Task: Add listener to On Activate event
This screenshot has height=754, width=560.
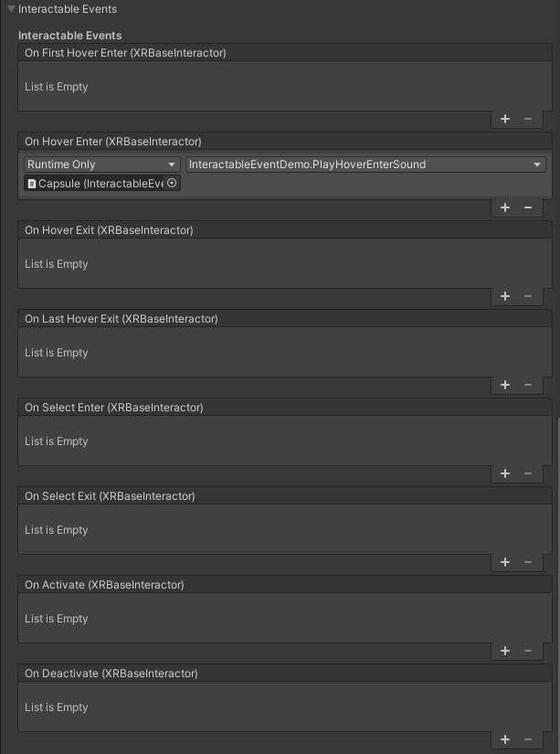Action: coord(505,651)
